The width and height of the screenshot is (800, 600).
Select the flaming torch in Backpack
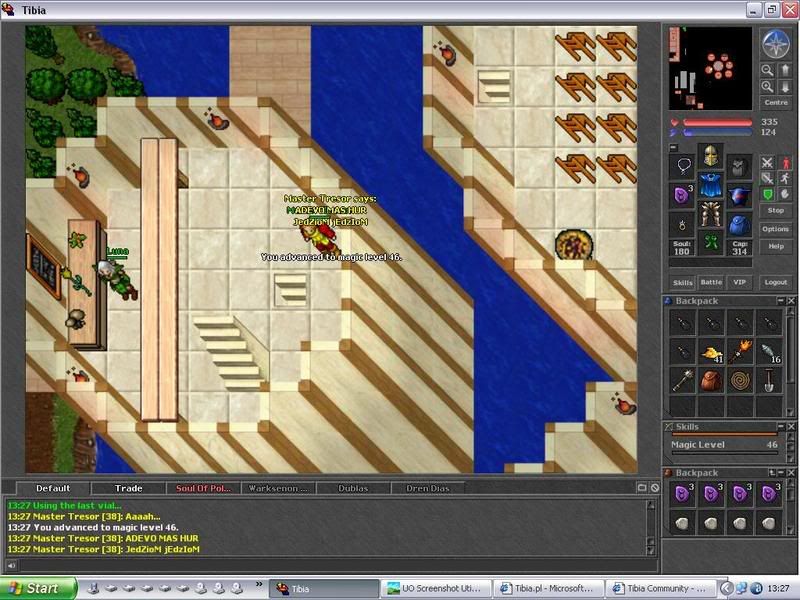tap(740, 353)
